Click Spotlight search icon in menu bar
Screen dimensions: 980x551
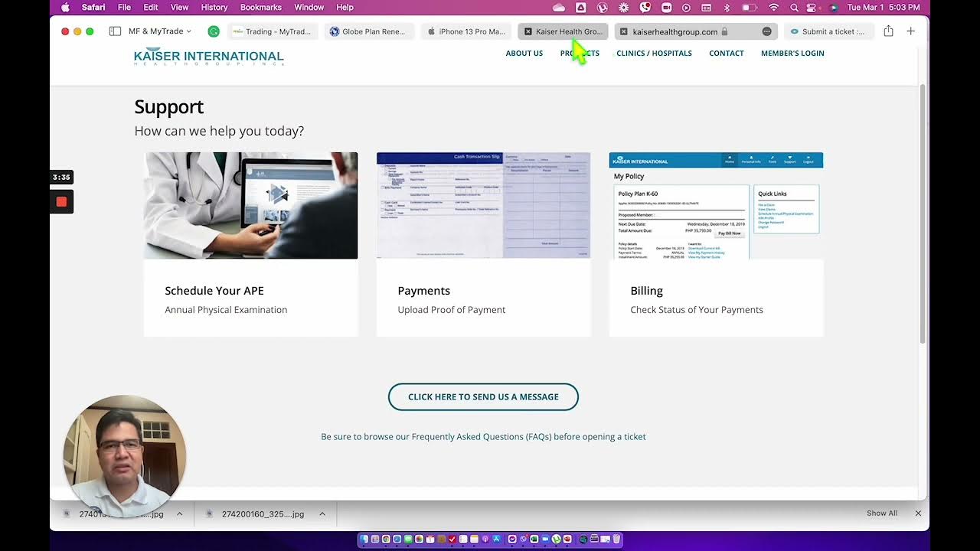[794, 8]
